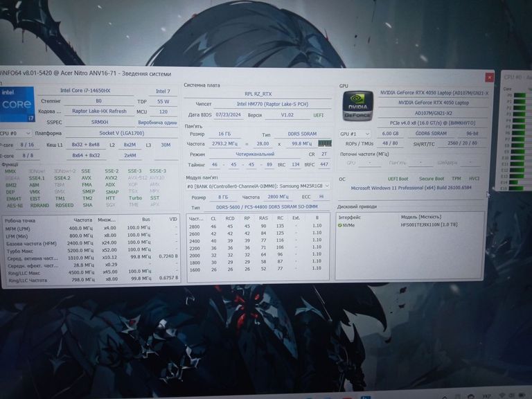Image resolution: width=532 pixels, height=399 pixels.
Task: Select the 'Ring/LLC Макс' operating point row
Action: click(x=91, y=272)
